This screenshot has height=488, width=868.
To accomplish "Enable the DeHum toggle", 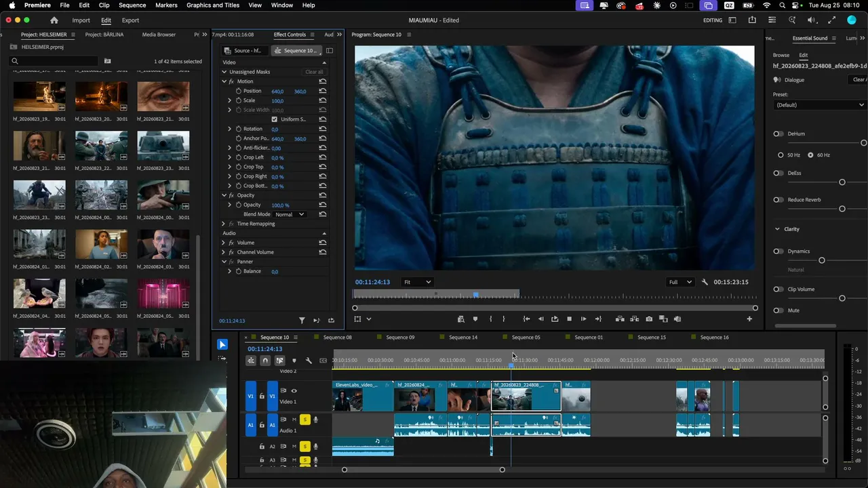I will 778,134.
